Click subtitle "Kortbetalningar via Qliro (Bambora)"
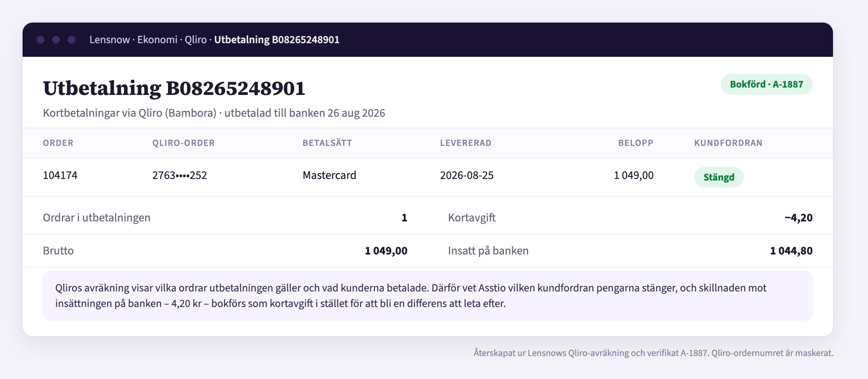Screen dimensions: 868x379 tap(129, 113)
